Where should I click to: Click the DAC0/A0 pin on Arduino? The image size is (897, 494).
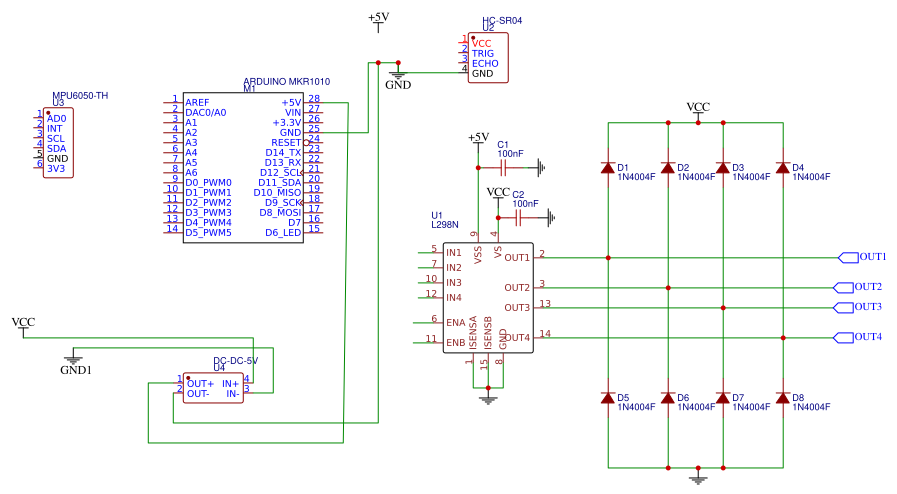coord(206,113)
